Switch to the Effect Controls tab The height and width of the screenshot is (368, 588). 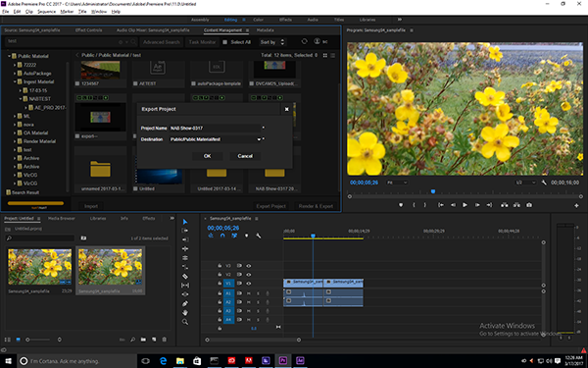pyautogui.click(x=88, y=30)
